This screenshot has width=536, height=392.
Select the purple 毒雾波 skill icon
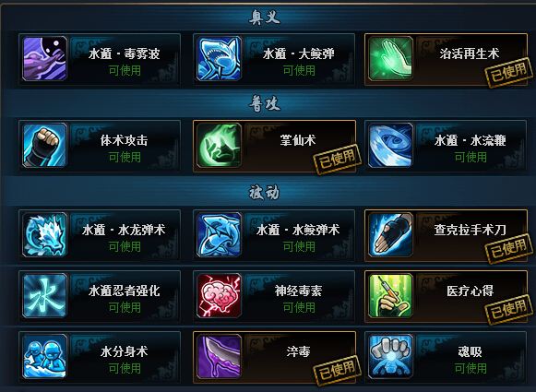(x=45, y=58)
